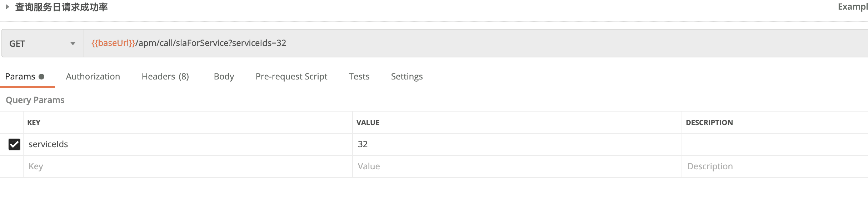Viewport: 868px width, 206px height.
Task: Switch to the Body tab
Action: pos(224,77)
